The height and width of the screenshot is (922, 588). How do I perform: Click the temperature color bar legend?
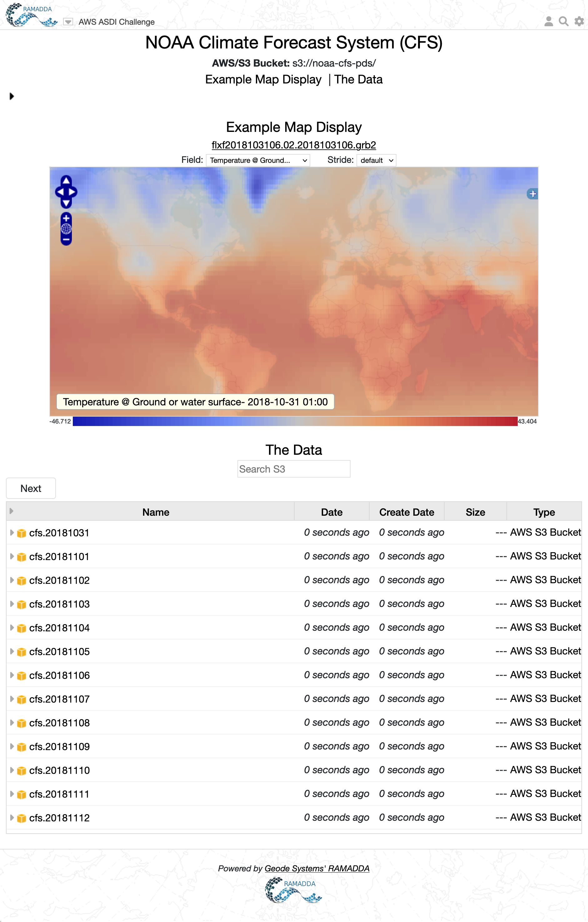(295, 421)
